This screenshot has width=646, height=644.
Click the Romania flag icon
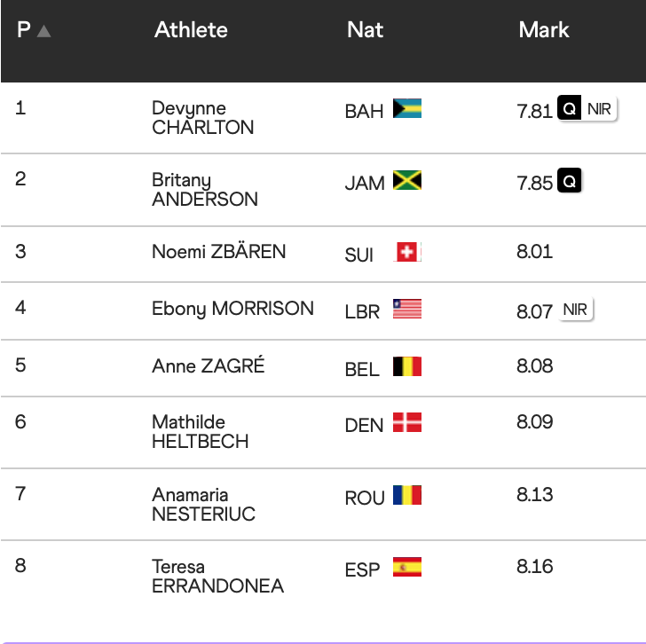click(407, 495)
